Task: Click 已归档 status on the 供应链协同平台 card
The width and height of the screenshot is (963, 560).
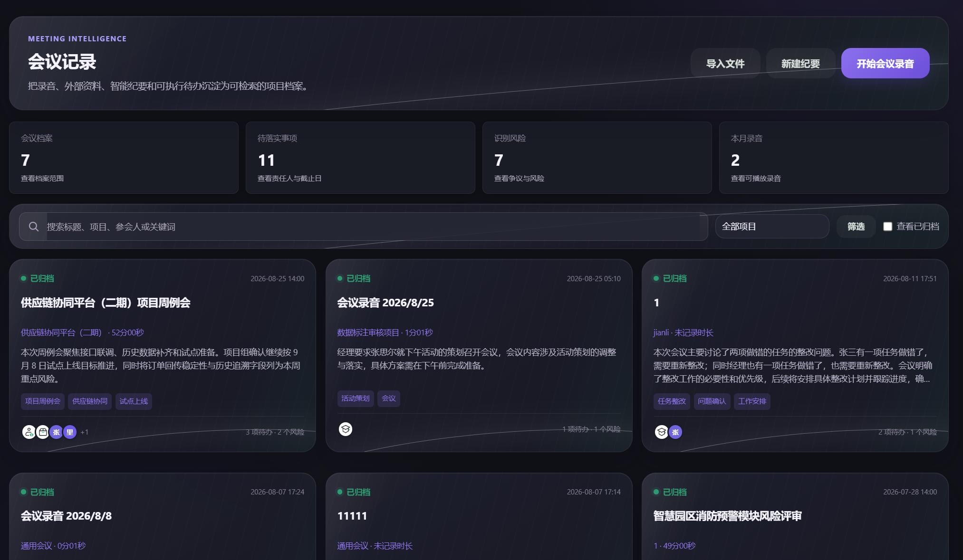Action: 38,278
